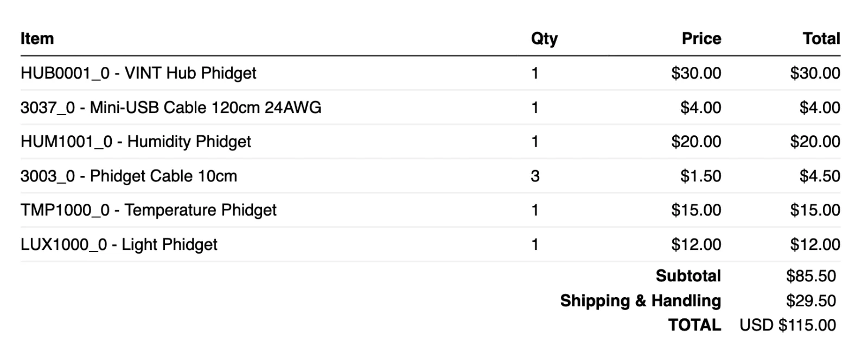Viewport: 868px width, 358px height.
Task: Select the HUM1001_0 Humidity Phidget item
Action: pyautogui.click(x=136, y=142)
